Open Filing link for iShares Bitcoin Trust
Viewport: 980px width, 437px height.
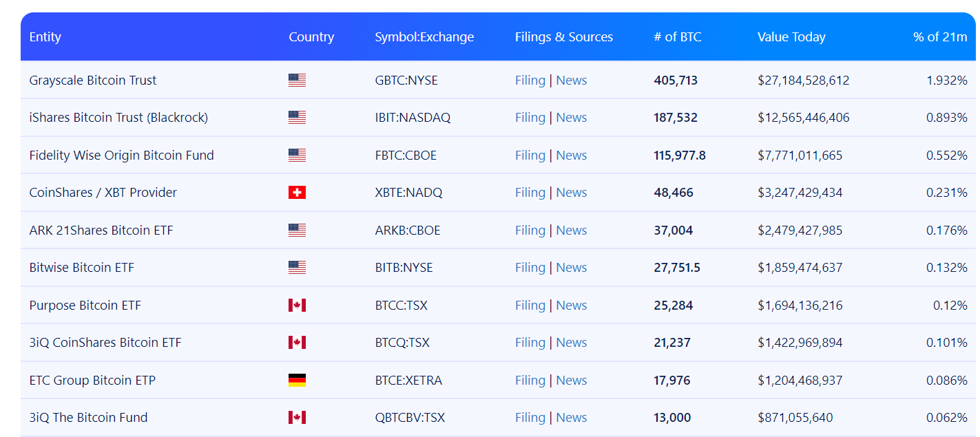coord(530,118)
